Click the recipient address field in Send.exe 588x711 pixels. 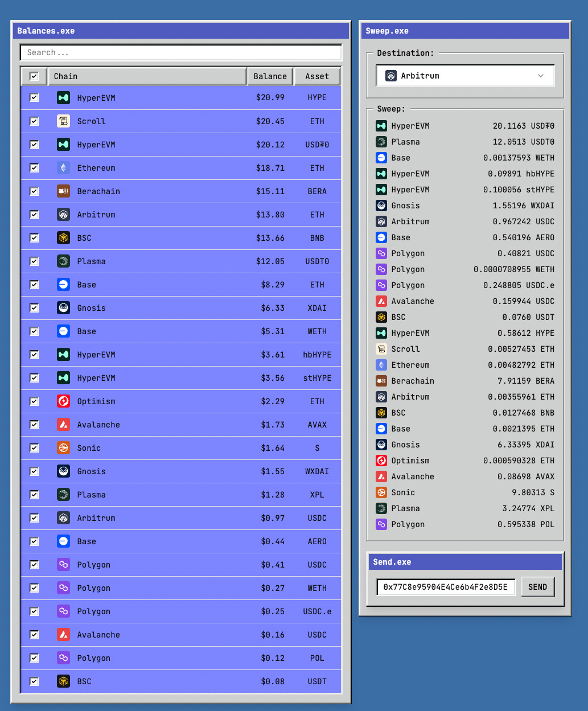(446, 587)
